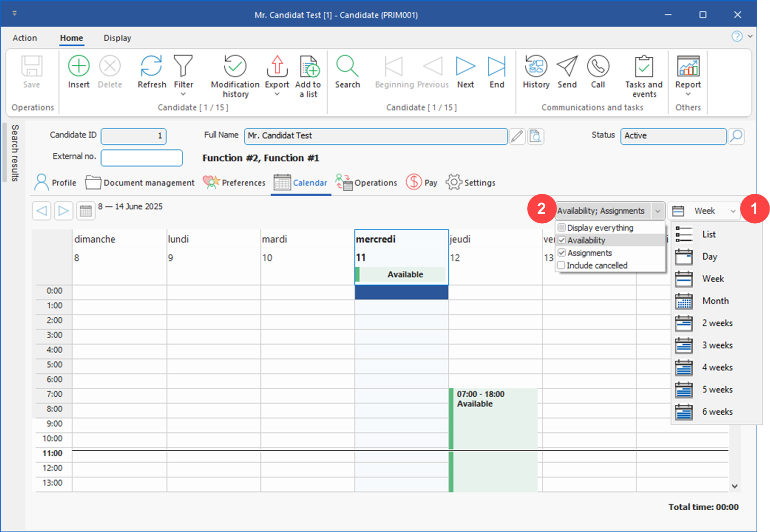
Task: Uncheck the Assignments checkbox
Action: click(x=562, y=253)
